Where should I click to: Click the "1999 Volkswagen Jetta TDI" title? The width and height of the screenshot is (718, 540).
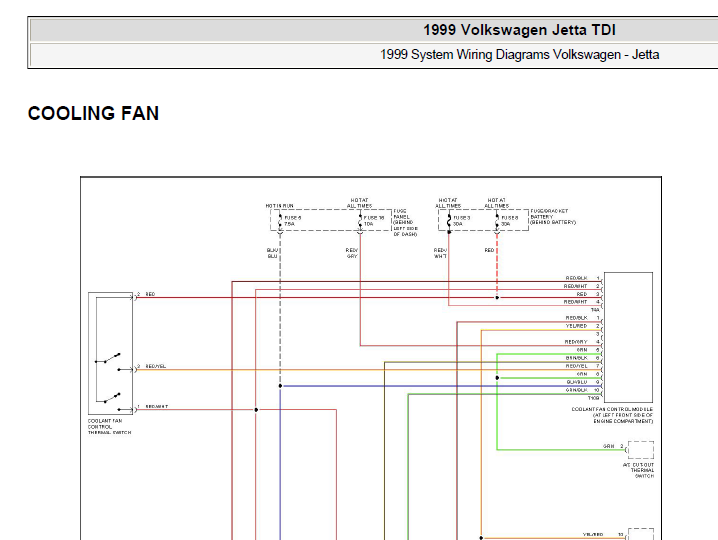(x=519, y=30)
